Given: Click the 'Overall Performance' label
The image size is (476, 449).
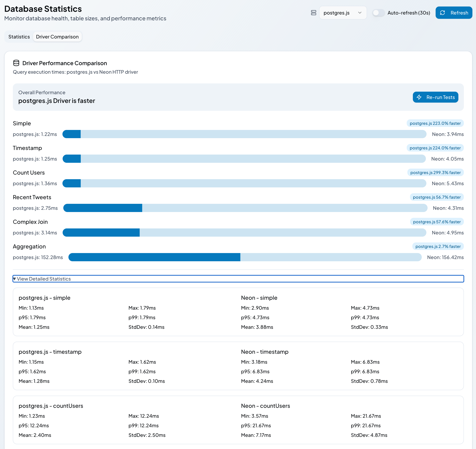Looking at the screenshot, I should (42, 92).
